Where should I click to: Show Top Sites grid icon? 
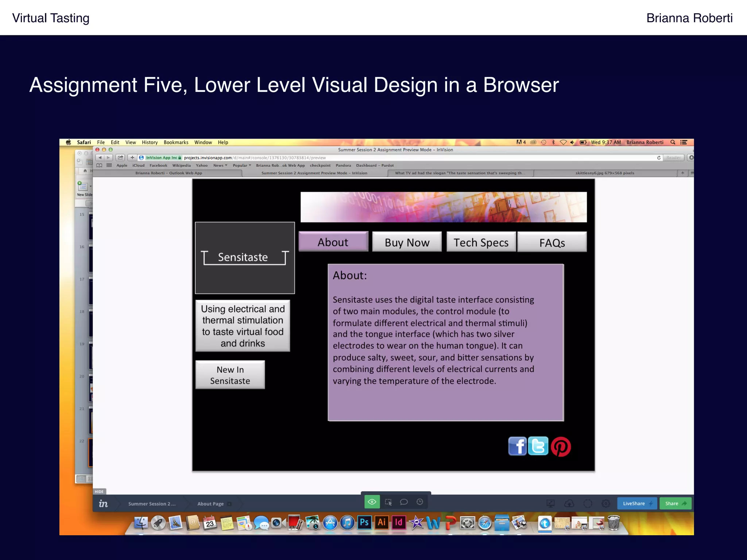(x=109, y=166)
